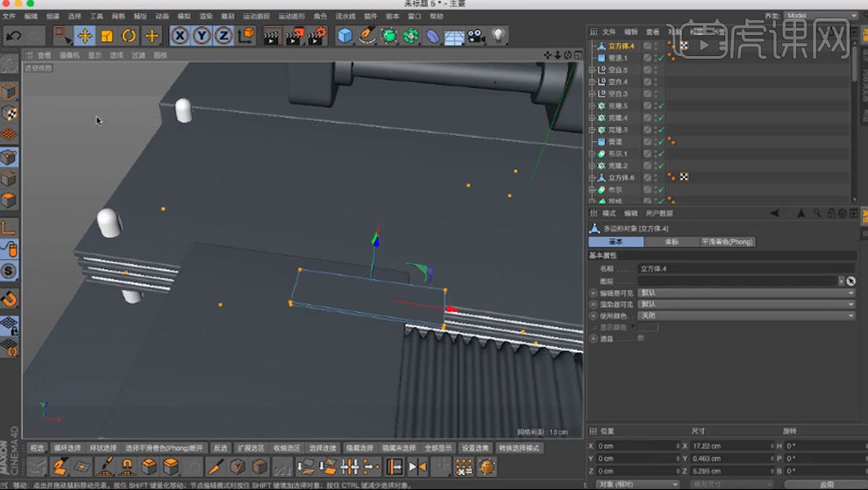
Task: Click the 名称 input field
Action: click(745, 268)
